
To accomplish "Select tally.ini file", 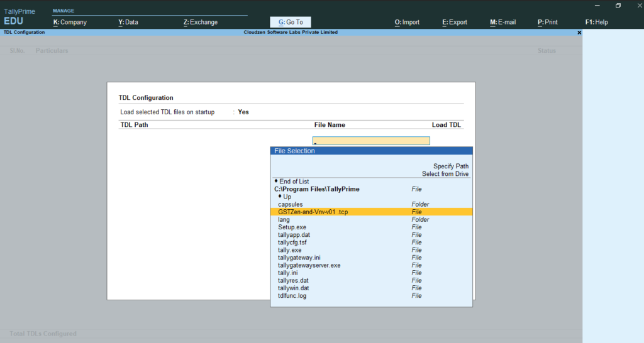I will coord(371,273).
